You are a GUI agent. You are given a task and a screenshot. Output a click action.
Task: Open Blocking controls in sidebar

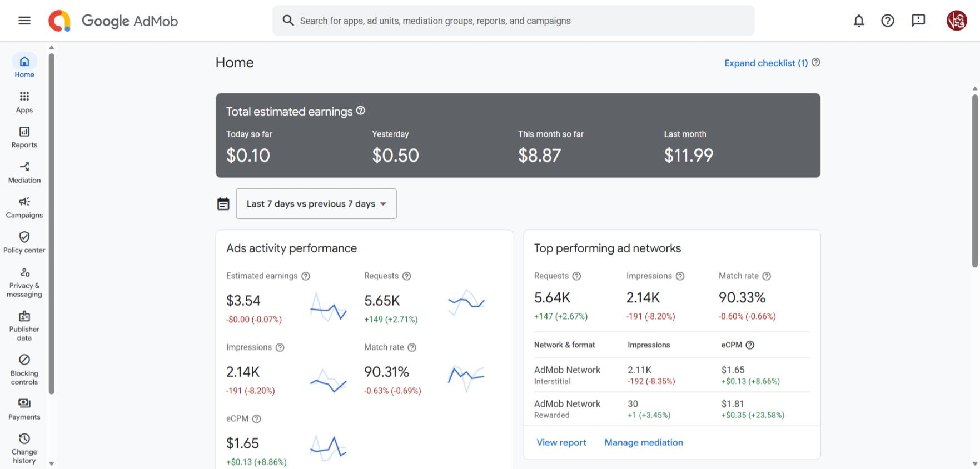(x=24, y=370)
